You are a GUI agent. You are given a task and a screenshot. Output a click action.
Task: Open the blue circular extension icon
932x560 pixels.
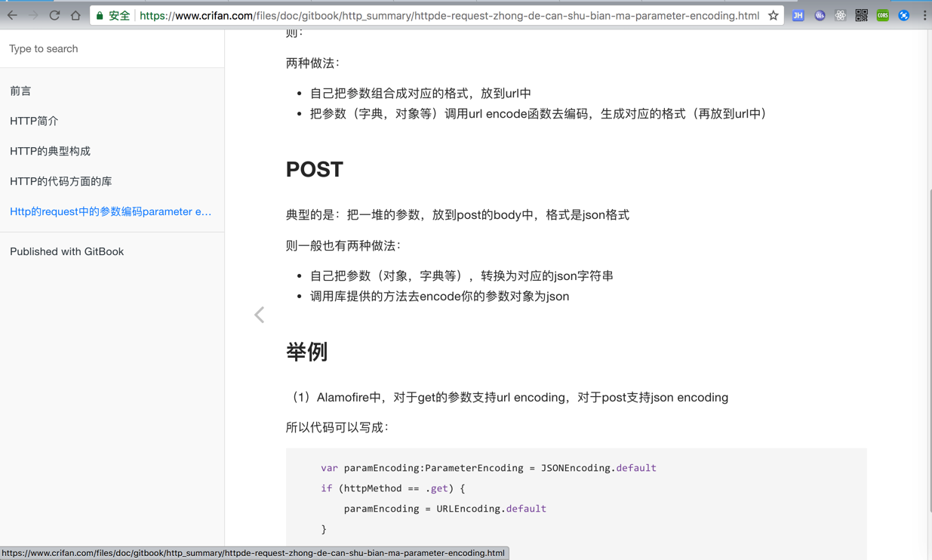[903, 15]
